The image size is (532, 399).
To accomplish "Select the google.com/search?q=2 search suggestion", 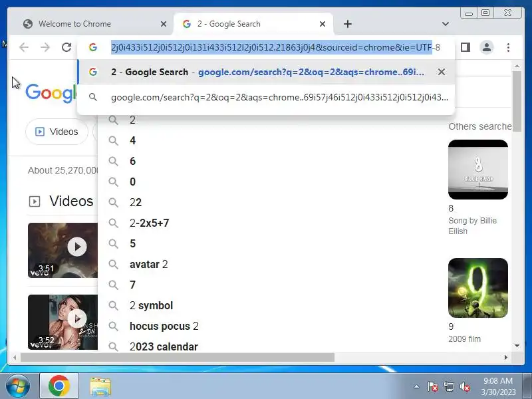I will (x=267, y=97).
